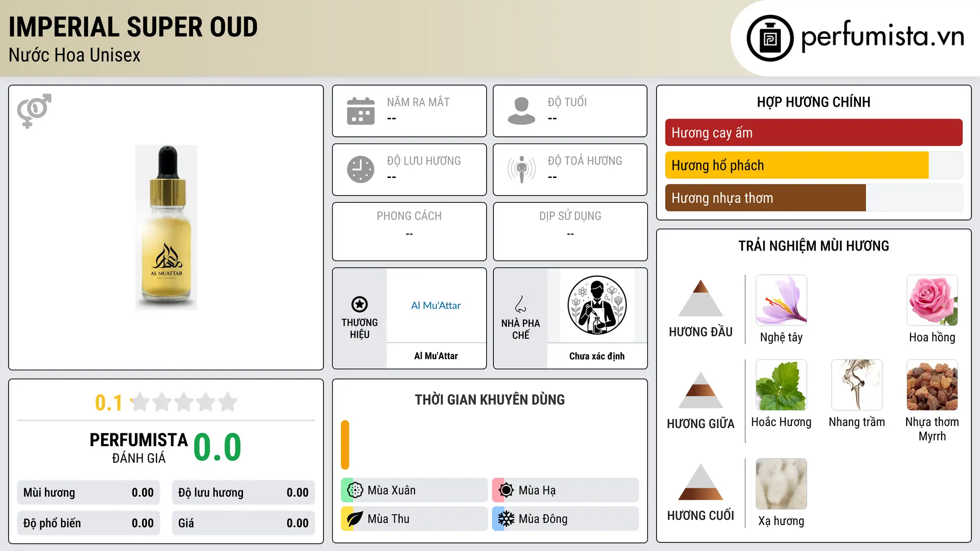Click the IMPERIAL SUPER OUD title
Screen dimensions: 980x551
133,27
